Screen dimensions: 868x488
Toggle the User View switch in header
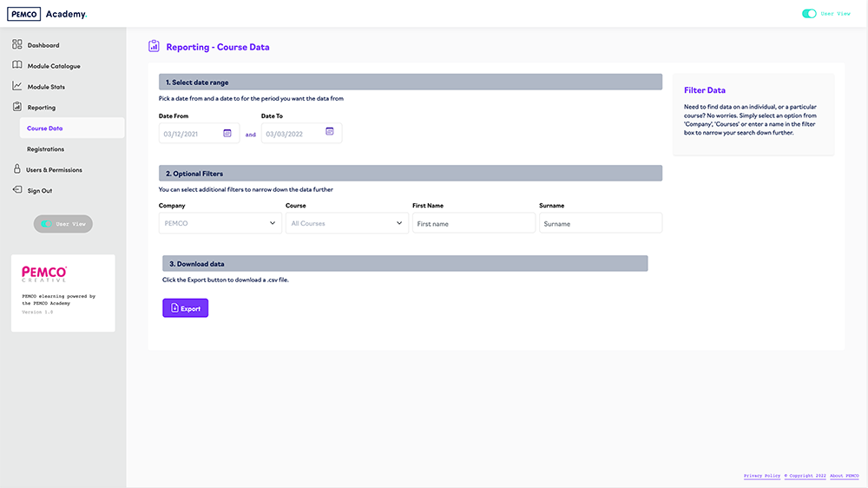click(809, 14)
